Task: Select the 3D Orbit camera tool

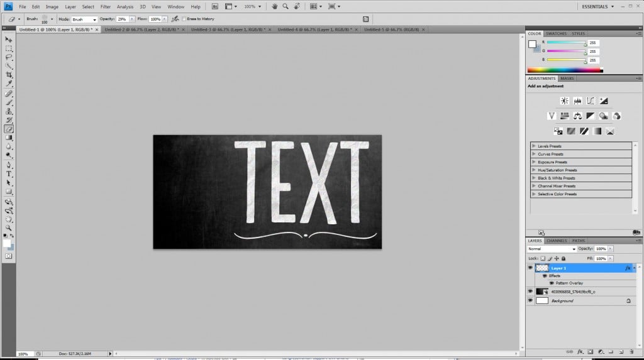Action: point(9,210)
